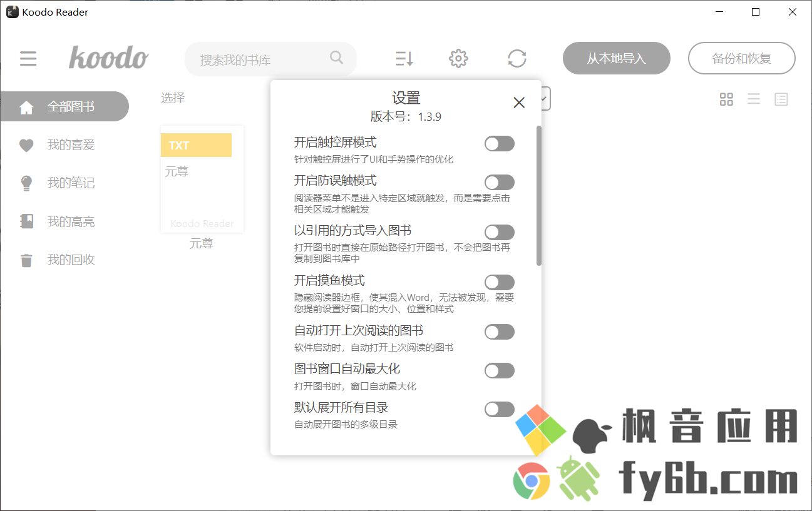Open the 元尊 book cover

click(202, 179)
